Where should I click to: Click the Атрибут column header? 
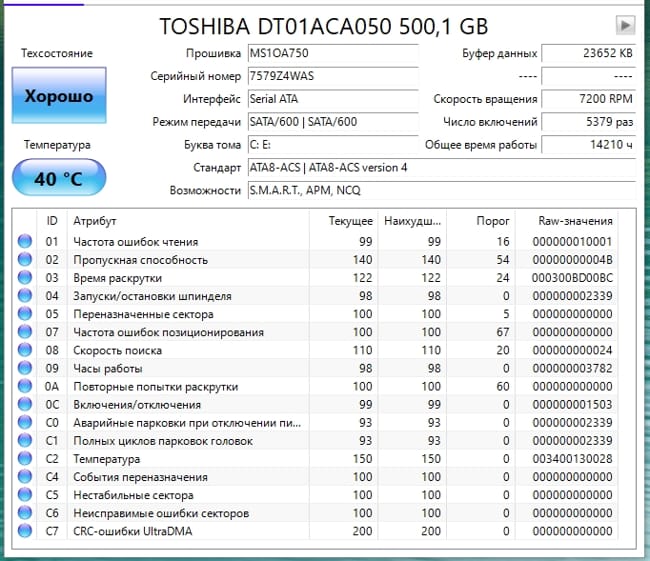point(188,221)
